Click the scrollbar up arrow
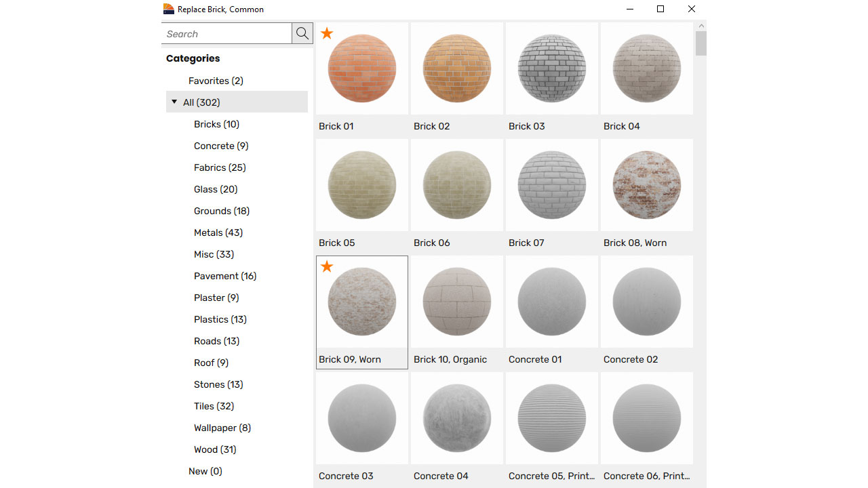868x488 pixels. [701, 26]
